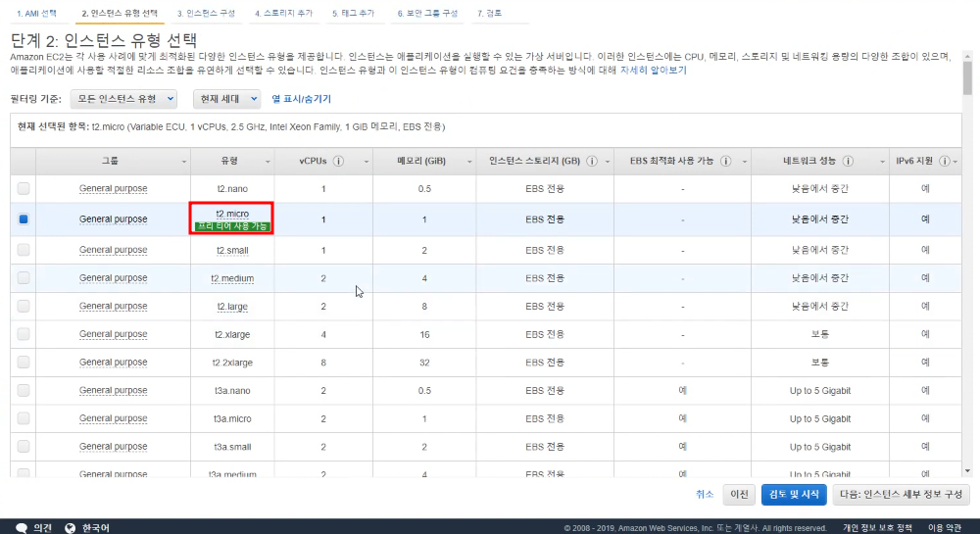Select the t3a.nano row checkbox
This screenshot has height=534, width=980.
24,390
